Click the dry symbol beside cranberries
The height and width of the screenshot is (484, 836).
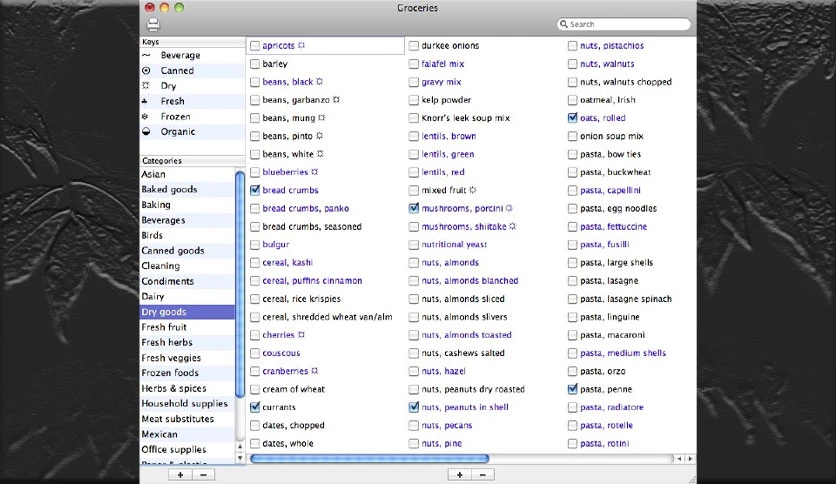(315, 370)
